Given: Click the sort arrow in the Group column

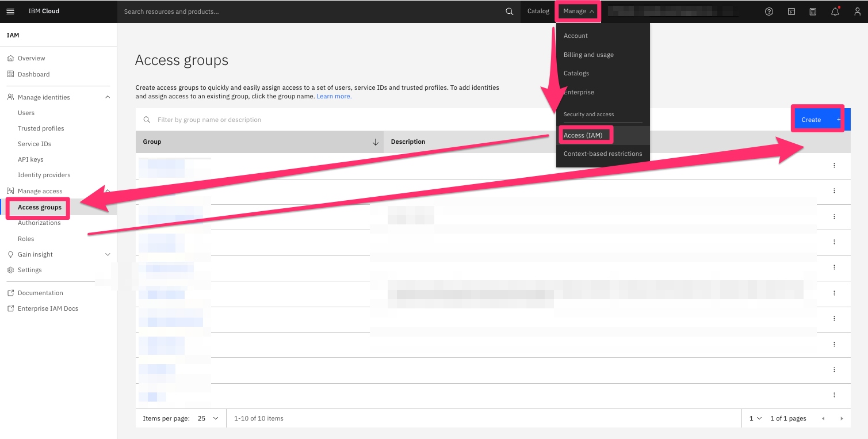Looking at the screenshot, I should (376, 142).
